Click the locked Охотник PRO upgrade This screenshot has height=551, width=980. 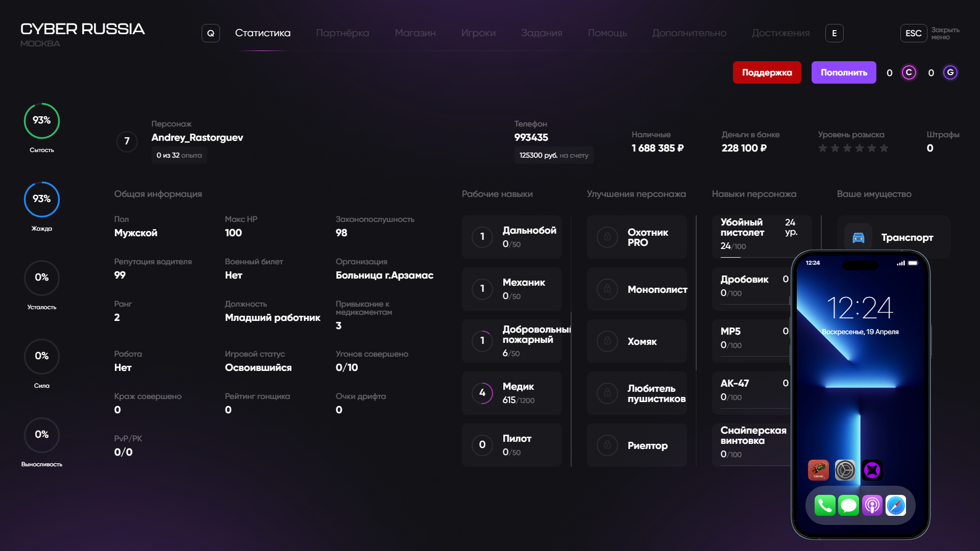(x=636, y=237)
